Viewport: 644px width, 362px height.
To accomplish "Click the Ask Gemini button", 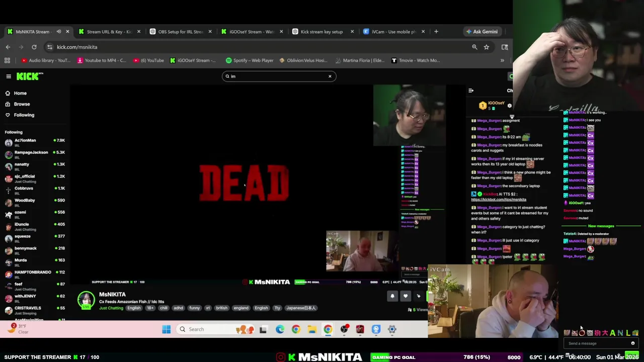I will pos(482,32).
